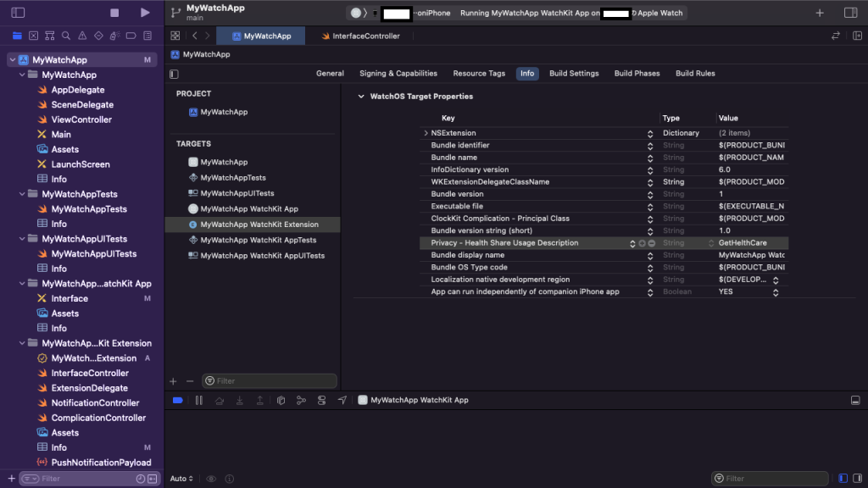Open the Signing & Capabilities tab
The height and width of the screenshot is (488, 868).
click(x=398, y=73)
